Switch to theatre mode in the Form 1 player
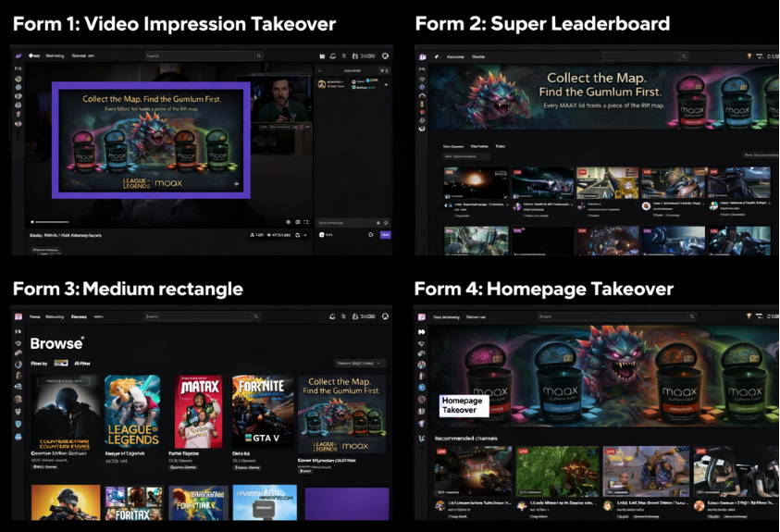 (298, 222)
